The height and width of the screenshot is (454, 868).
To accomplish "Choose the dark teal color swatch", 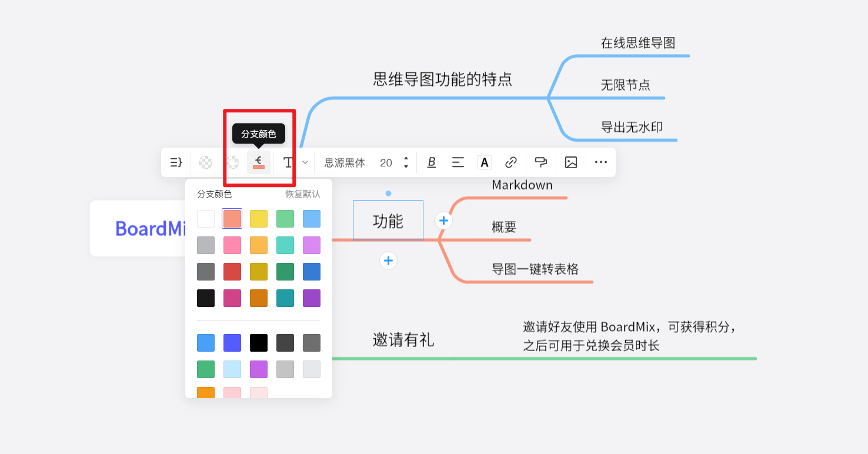I will pyautogui.click(x=285, y=298).
